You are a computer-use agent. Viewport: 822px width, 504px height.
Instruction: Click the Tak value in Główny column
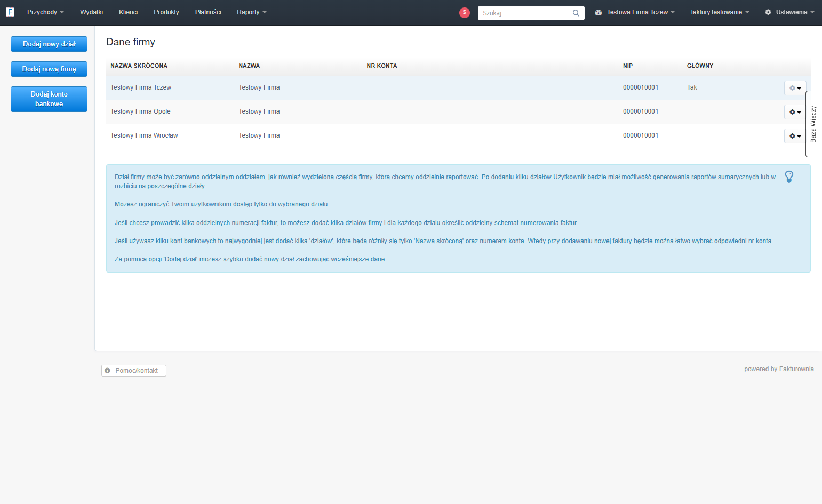692,87
